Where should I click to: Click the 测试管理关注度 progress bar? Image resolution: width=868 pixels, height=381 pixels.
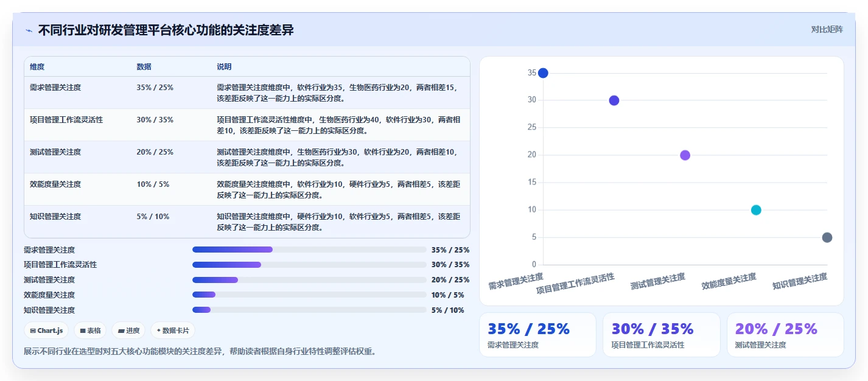[x=309, y=280]
